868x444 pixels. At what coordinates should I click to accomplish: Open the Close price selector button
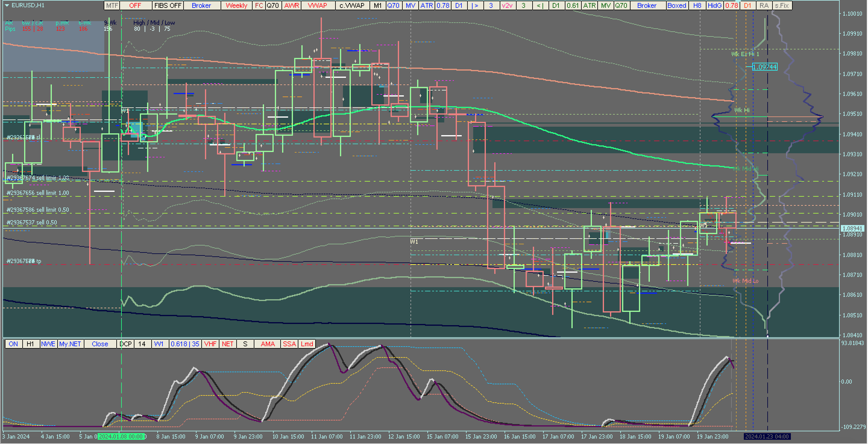(x=100, y=344)
